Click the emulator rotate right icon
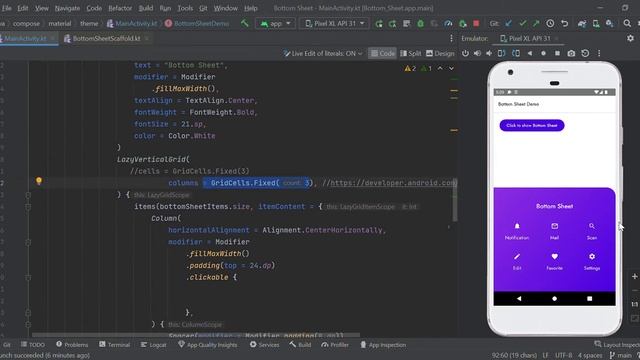640x360 pixels. [516, 53]
